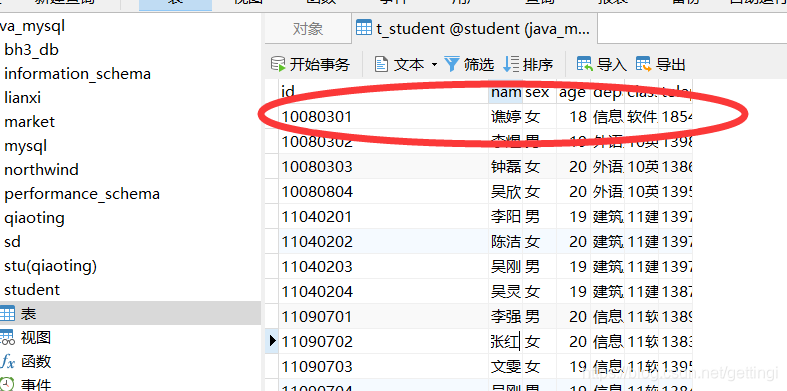Image resolution: width=787 pixels, height=391 pixels.
Task: Select the age cell 18 in the 10080301 row
Action: [573, 116]
